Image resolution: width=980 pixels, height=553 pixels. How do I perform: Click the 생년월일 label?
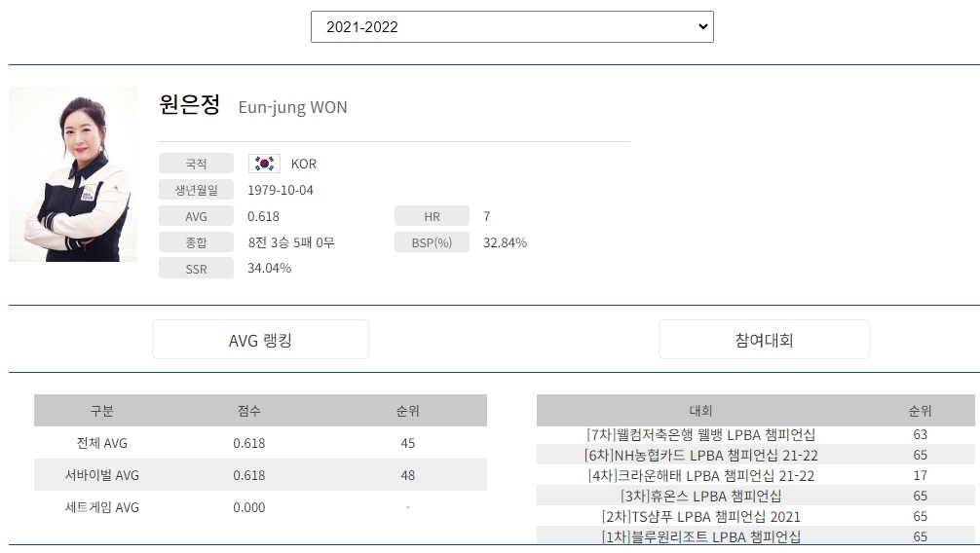[196, 190]
